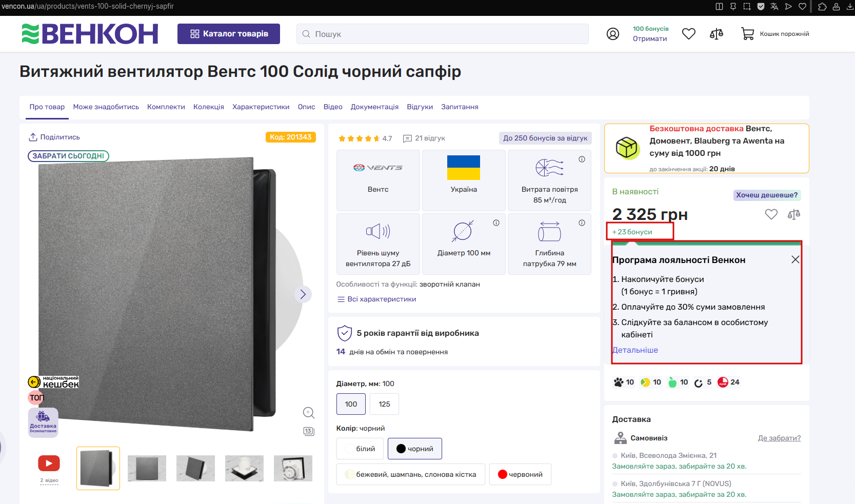Click the info icon on Діаметр card

click(x=496, y=223)
